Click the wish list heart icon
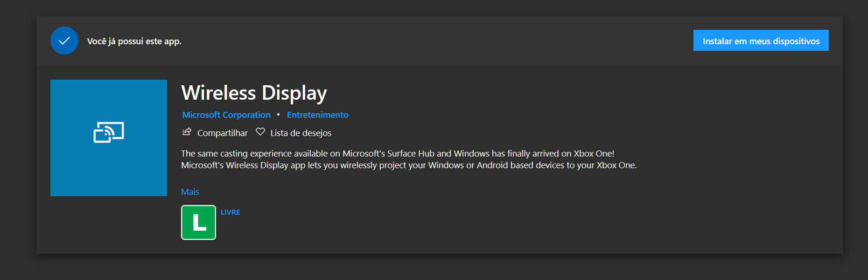The width and height of the screenshot is (868, 280). point(260,132)
